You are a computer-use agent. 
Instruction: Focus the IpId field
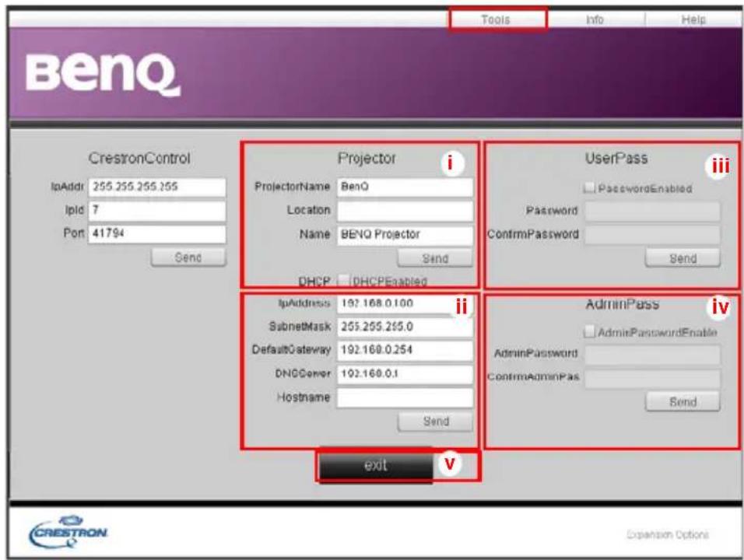[x=157, y=210]
